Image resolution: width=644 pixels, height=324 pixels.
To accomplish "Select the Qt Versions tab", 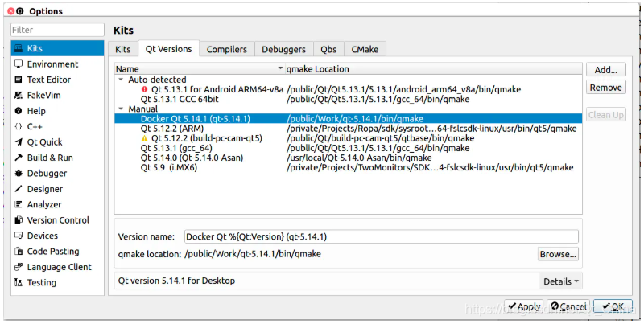I will pos(168,49).
